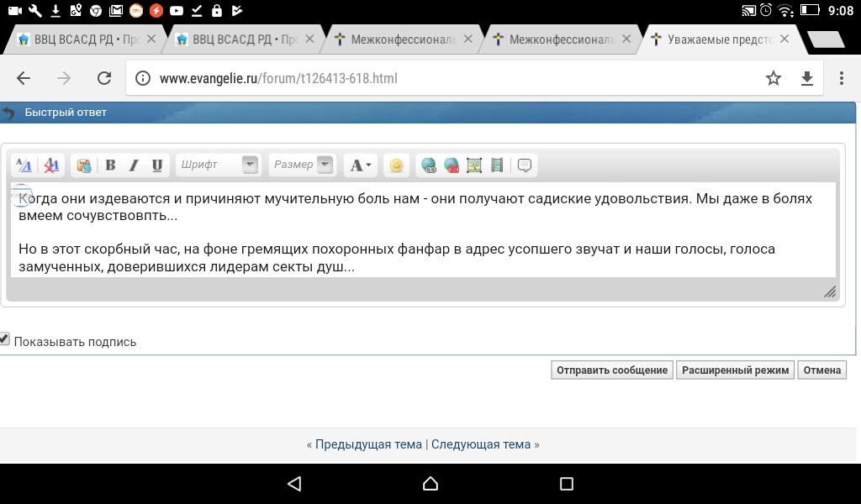Image resolution: width=861 pixels, height=504 pixels.
Task: Click the paste clipboard icon
Action: pyautogui.click(x=83, y=165)
